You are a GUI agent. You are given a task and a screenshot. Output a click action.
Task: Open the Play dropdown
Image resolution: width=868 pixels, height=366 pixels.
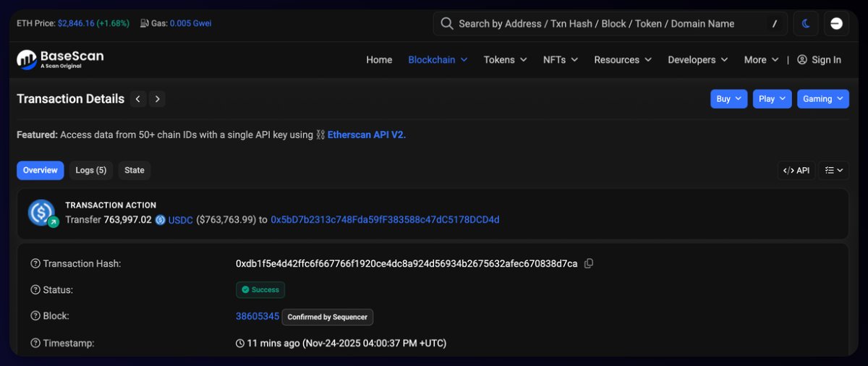(x=773, y=99)
